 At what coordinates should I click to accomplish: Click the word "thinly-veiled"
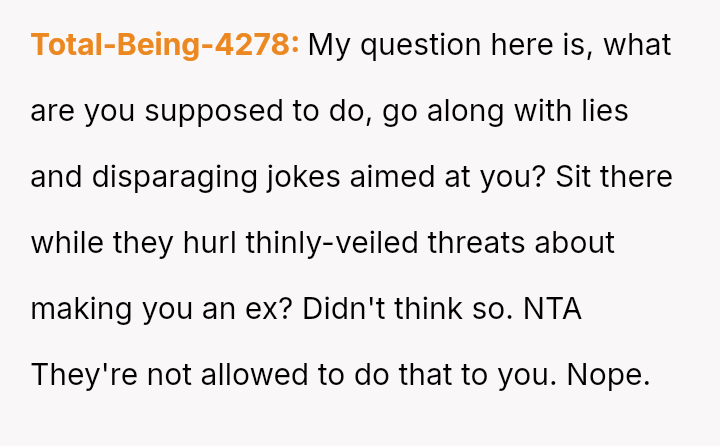(x=324, y=243)
